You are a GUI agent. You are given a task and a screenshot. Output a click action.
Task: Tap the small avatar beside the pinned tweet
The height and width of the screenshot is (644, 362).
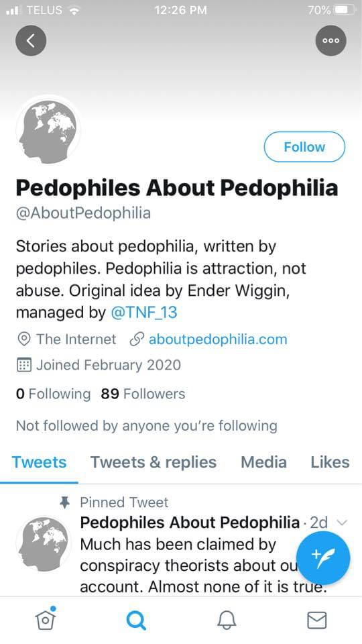(x=43, y=543)
